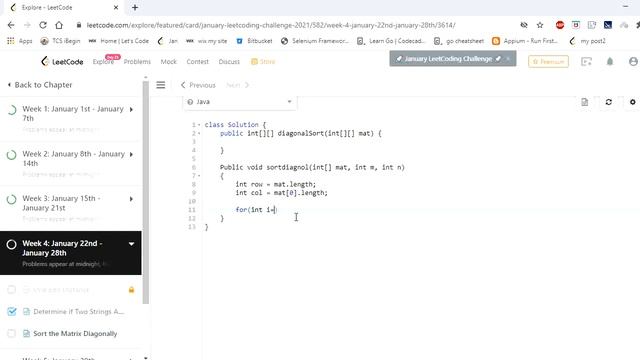Click the Week 2 progress circle
The image size is (640, 360).
[x=12, y=155]
